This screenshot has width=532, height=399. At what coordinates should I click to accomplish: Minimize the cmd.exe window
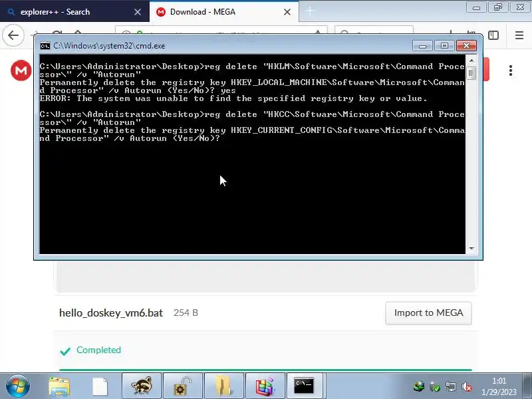point(422,46)
